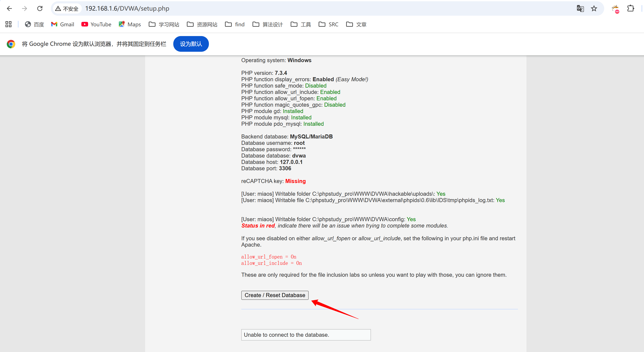The width and height of the screenshot is (644, 352).
Task: Open the Chrome apps grid icon
Action: click(8, 24)
